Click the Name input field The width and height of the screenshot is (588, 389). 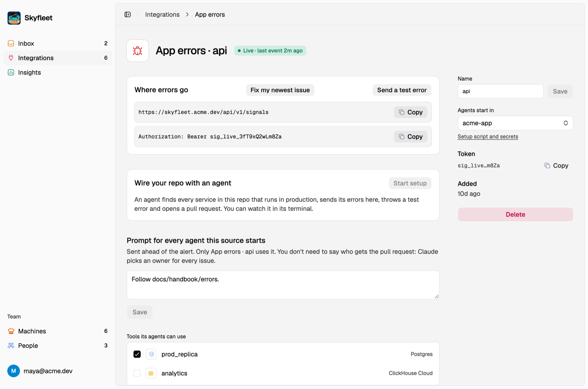click(500, 92)
